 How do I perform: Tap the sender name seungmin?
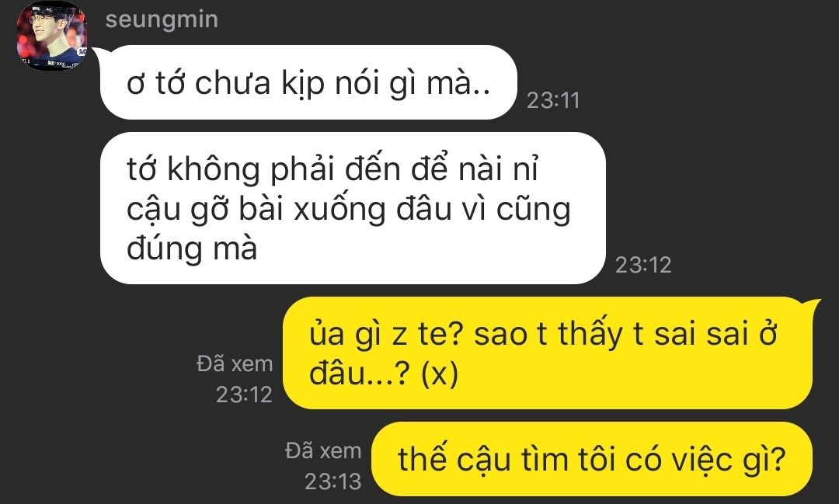coord(162,19)
